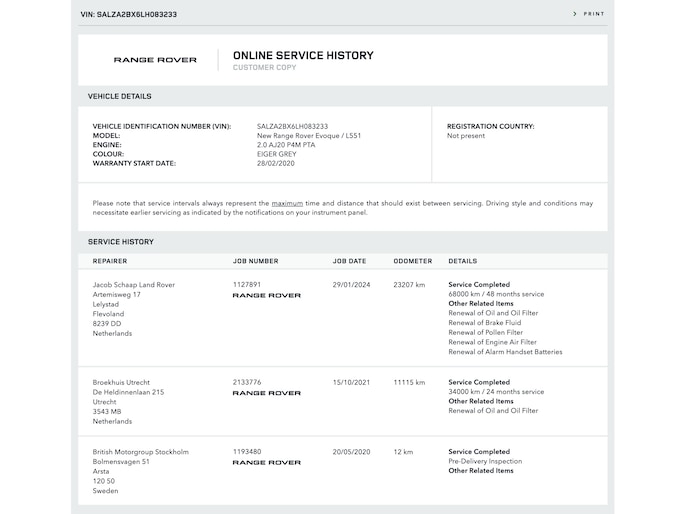Click the Online Service History title
Screen dimensions: 685x514
point(302,56)
